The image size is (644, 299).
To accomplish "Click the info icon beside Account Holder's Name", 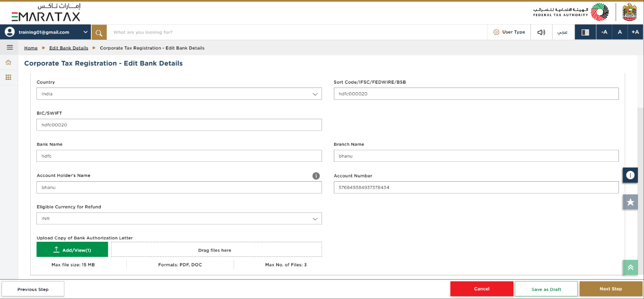I will (x=316, y=176).
